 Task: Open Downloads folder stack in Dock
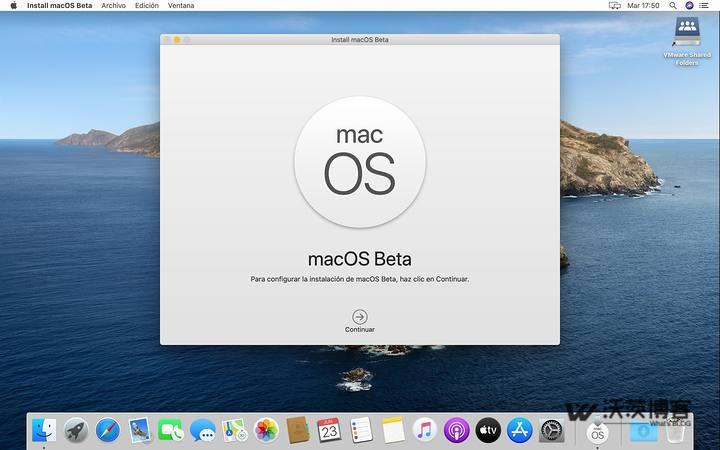click(643, 432)
